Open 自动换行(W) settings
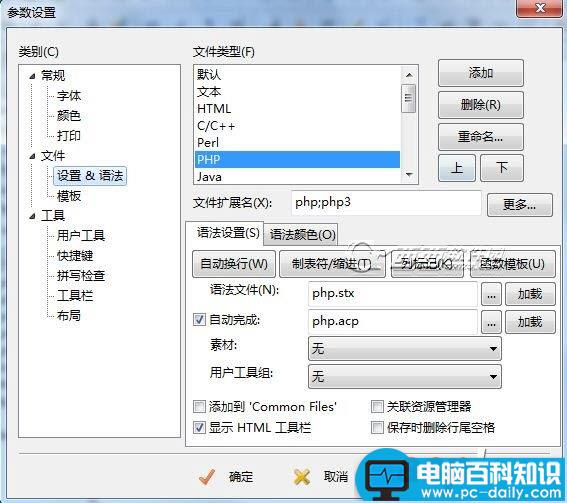Screen dimensions: 567x503 (x=234, y=264)
